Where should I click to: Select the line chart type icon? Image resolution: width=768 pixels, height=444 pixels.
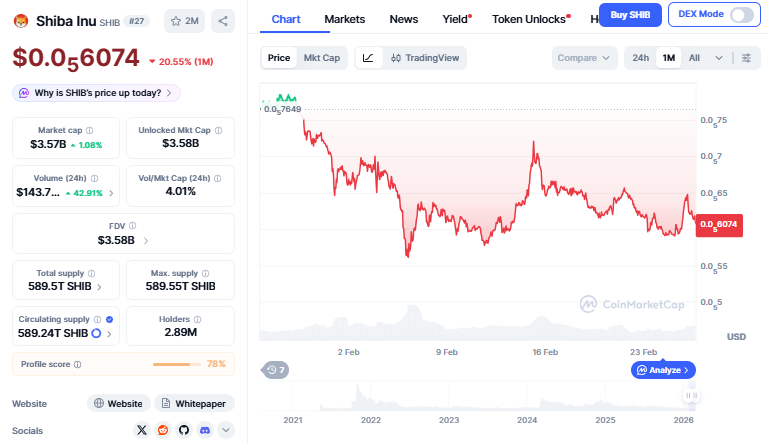click(x=368, y=58)
